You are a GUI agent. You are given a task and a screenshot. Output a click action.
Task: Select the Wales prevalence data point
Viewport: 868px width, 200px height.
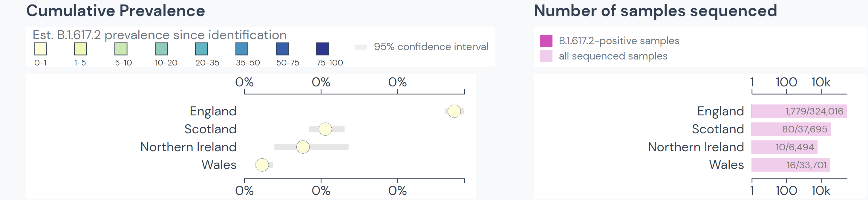(262, 165)
